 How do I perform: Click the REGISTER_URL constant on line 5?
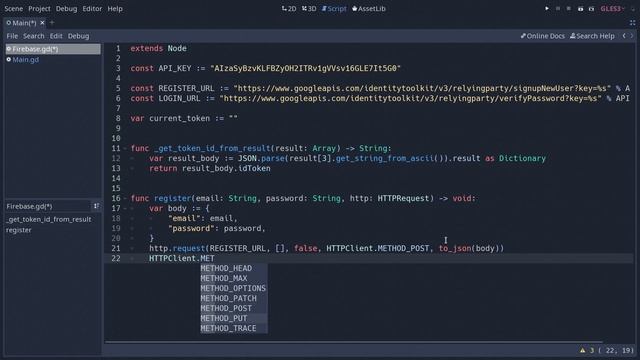186,89
